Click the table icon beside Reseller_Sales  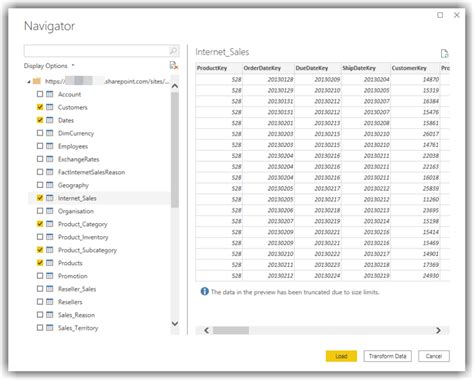[x=50, y=289]
